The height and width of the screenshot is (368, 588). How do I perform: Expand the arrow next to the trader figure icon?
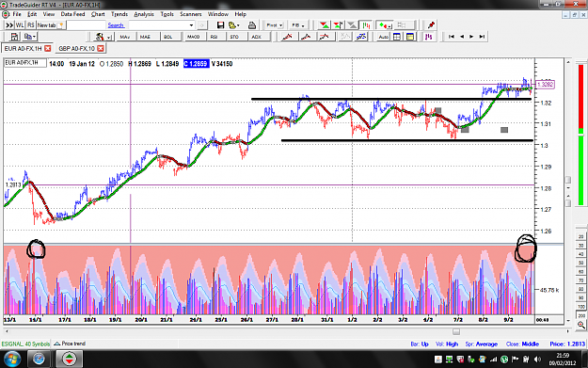(x=109, y=37)
